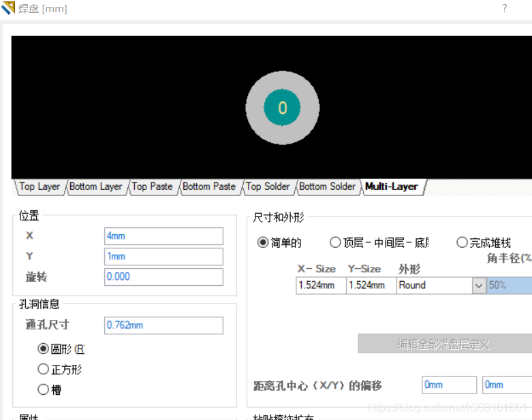Select the Bottom Solder tab

[x=327, y=187]
